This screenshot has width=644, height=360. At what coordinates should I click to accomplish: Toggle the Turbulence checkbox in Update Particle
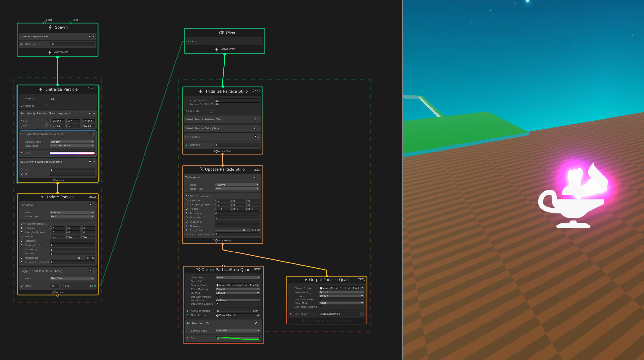90,205
